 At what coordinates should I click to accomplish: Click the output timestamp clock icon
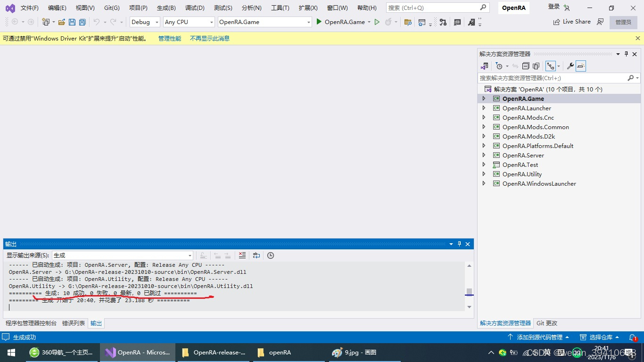(271, 255)
